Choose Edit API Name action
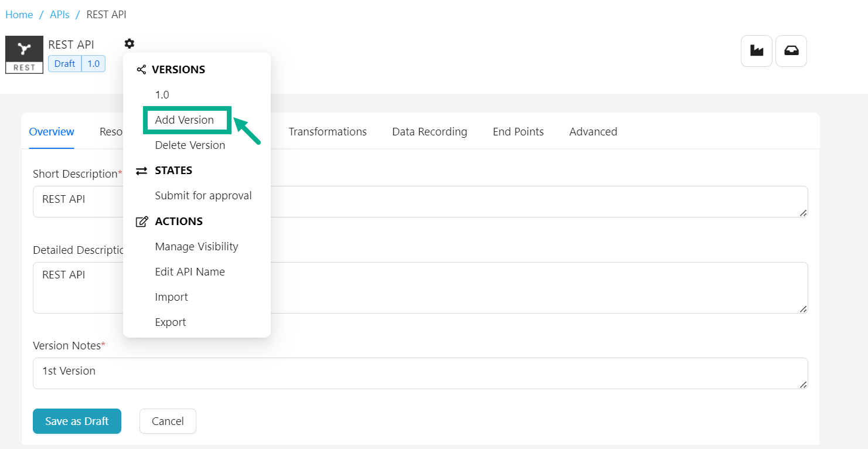Viewport: 868px width, 449px height. tap(190, 272)
